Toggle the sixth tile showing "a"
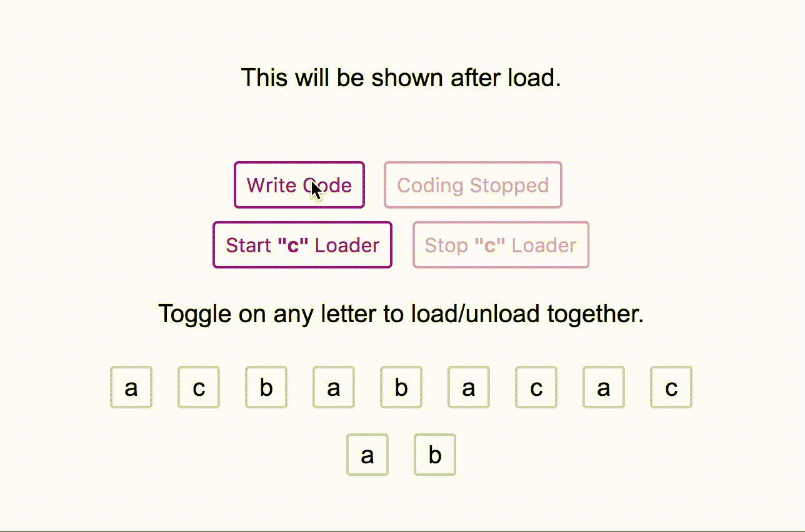Image resolution: width=805 pixels, height=532 pixels. pyautogui.click(x=468, y=387)
